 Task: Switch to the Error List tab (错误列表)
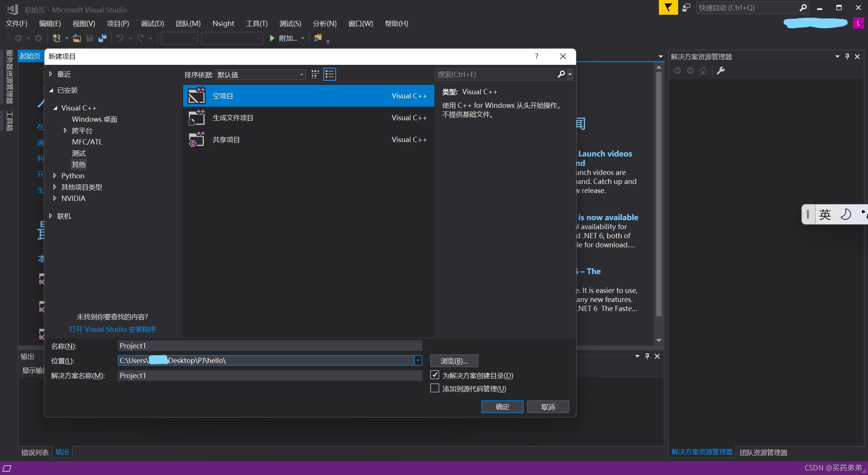(x=35, y=452)
